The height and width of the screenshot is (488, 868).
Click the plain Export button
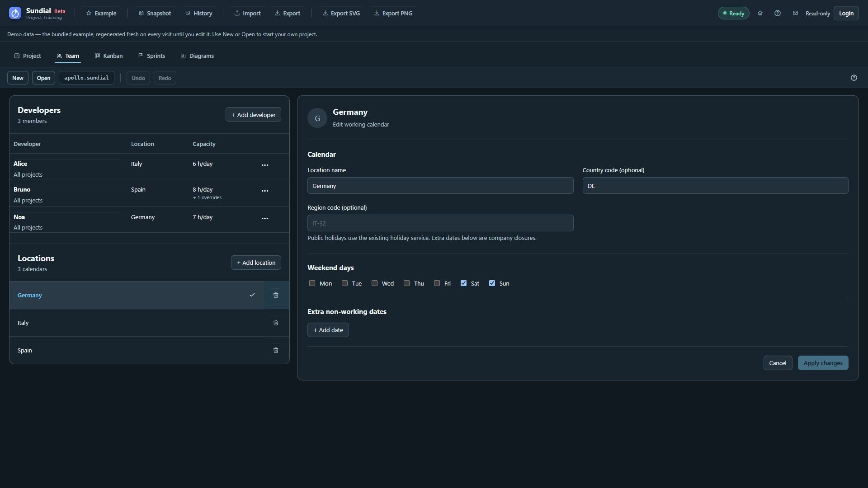point(288,13)
